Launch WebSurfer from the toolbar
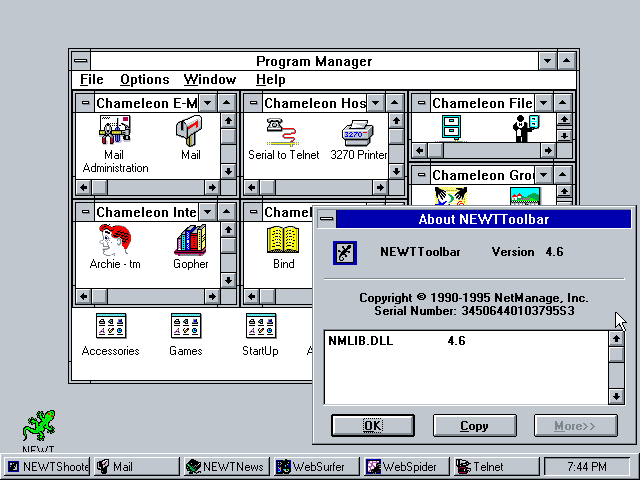This screenshot has height=480, width=640. coord(317,467)
